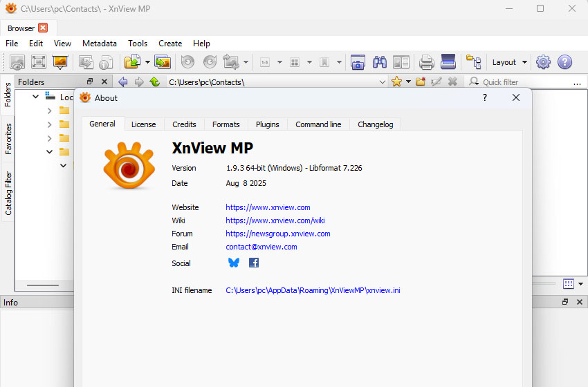The image size is (588, 387).
Task: Select the Command line tab
Action: pyautogui.click(x=318, y=124)
